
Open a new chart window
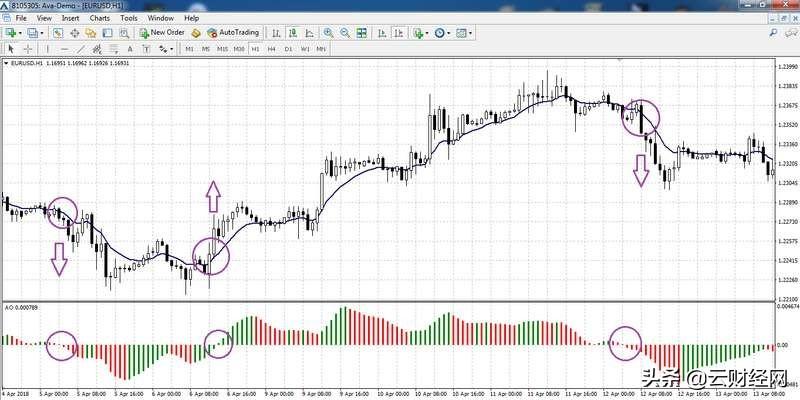pos(11,33)
